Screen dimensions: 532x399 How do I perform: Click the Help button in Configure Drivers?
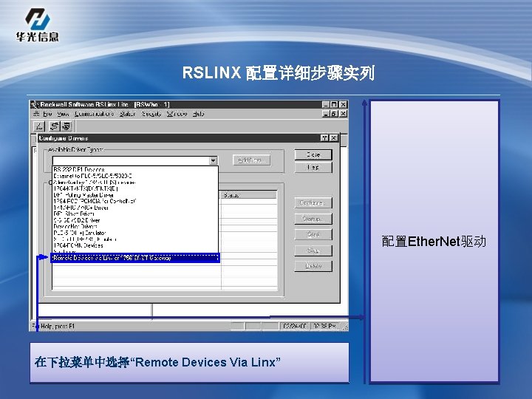pyautogui.click(x=313, y=167)
